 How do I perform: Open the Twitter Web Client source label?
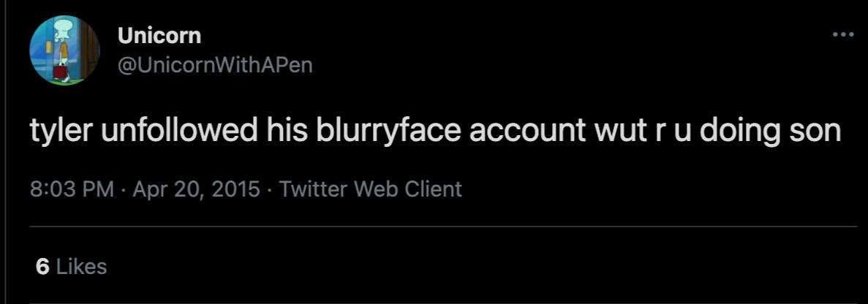[371, 189]
